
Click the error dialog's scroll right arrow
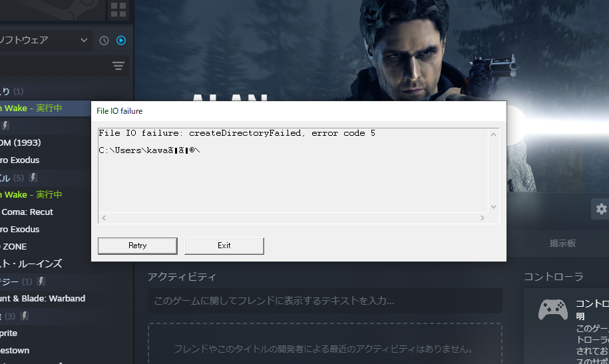click(x=483, y=218)
